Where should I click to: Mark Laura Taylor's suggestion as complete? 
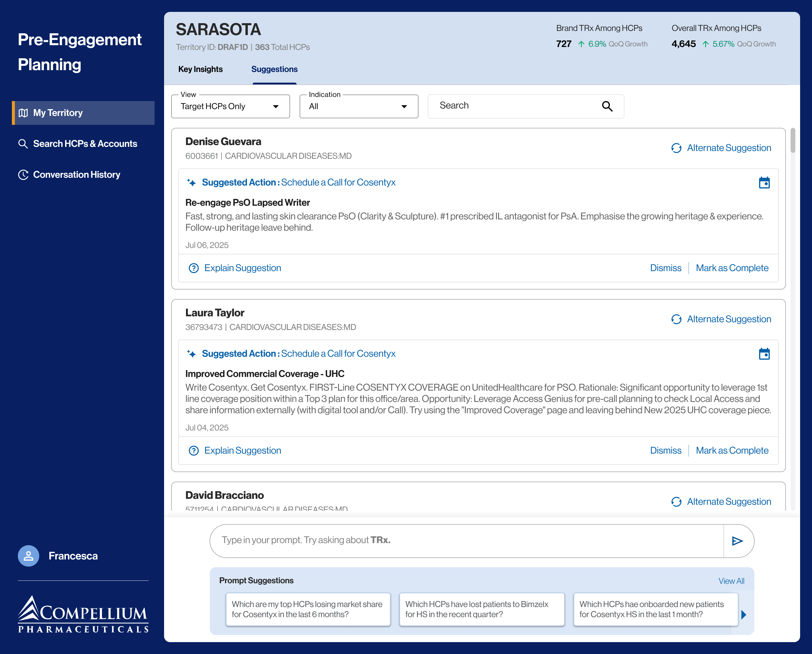tap(732, 451)
